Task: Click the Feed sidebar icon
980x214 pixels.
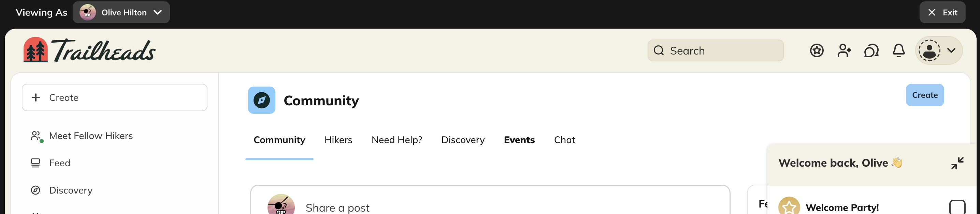Action: pyautogui.click(x=36, y=163)
